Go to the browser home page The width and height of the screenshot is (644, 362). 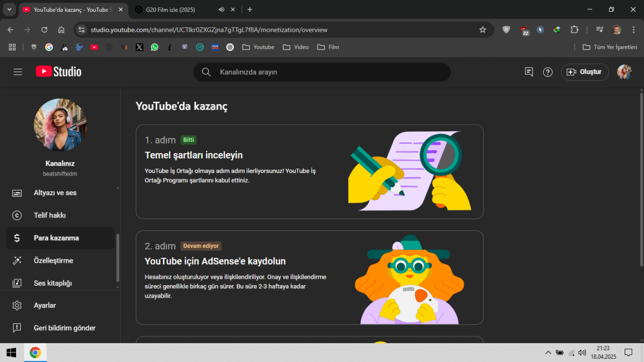coord(61,30)
